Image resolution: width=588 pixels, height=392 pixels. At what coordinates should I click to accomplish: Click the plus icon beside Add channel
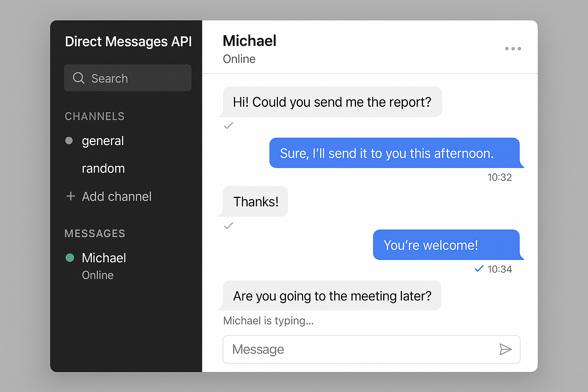[x=70, y=196]
